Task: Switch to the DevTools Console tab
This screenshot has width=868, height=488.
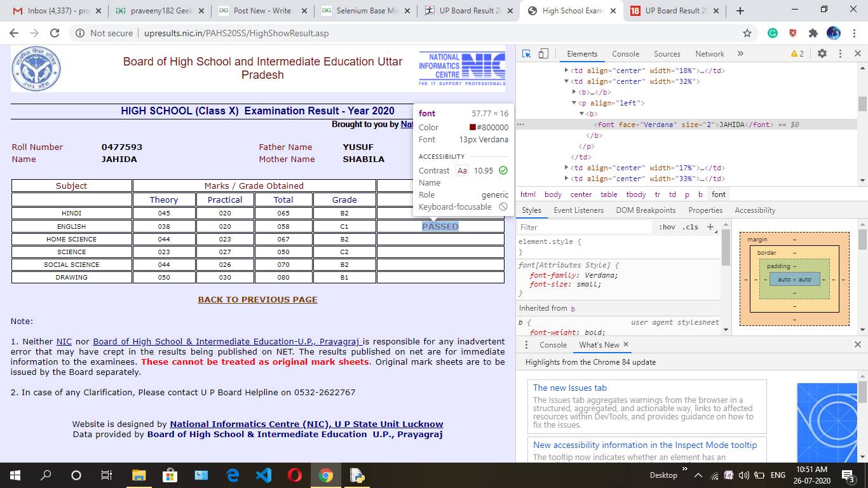Action: (626, 54)
